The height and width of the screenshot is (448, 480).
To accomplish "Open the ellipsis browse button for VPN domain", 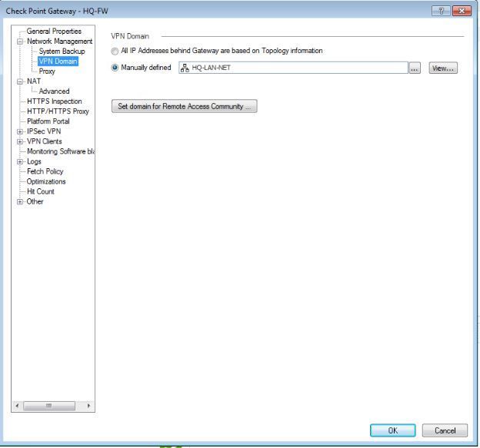I will tap(414, 68).
